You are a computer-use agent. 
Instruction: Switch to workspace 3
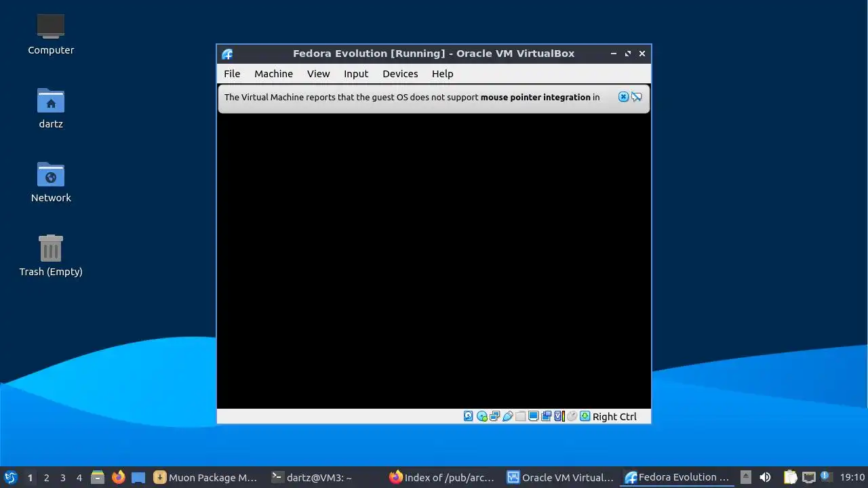[x=62, y=478]
